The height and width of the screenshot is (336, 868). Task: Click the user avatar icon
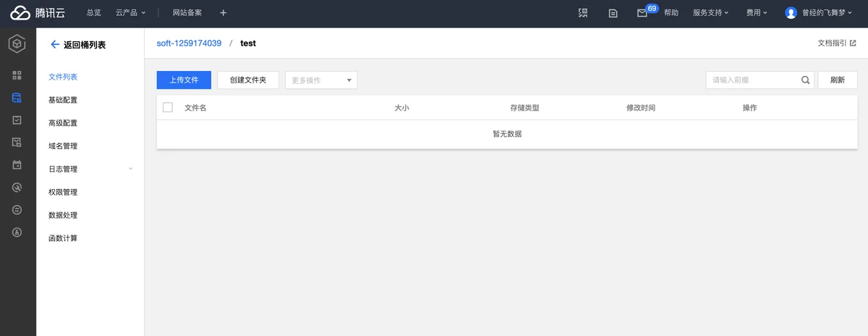(791, 13)
